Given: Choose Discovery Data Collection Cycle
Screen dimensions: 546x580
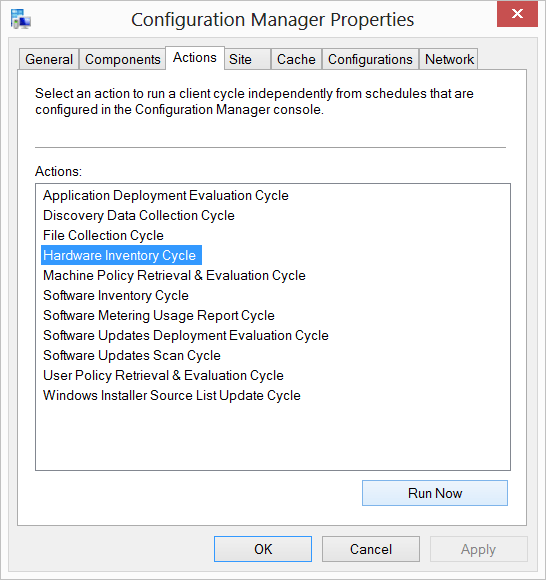Looking at the screenshot, I should coord(139,215).
